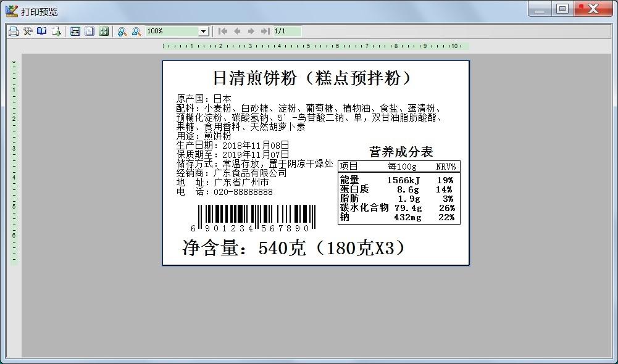This screenshot has height=364, width=618.
Task: Open print settings with the tools icon
Action: pos(27,31)
